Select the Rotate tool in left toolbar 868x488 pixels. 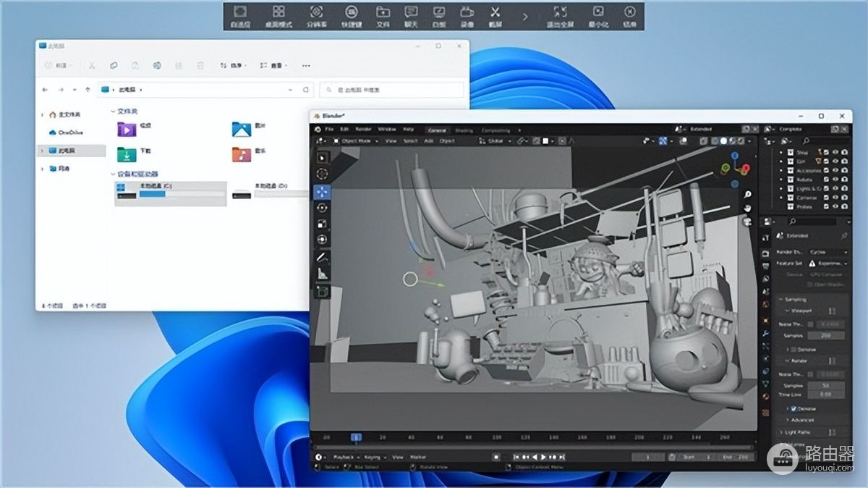[x=322, y=208]
